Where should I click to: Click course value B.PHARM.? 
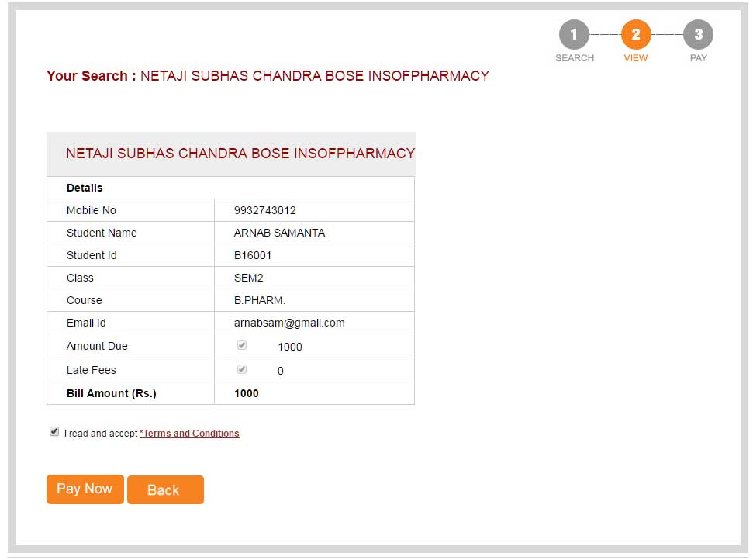coord(260,301)
